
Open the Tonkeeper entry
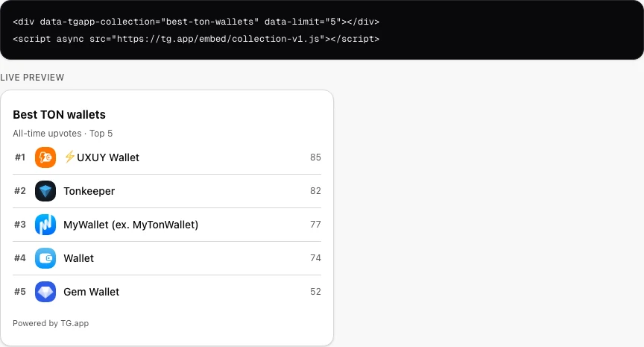click(167, 191)
